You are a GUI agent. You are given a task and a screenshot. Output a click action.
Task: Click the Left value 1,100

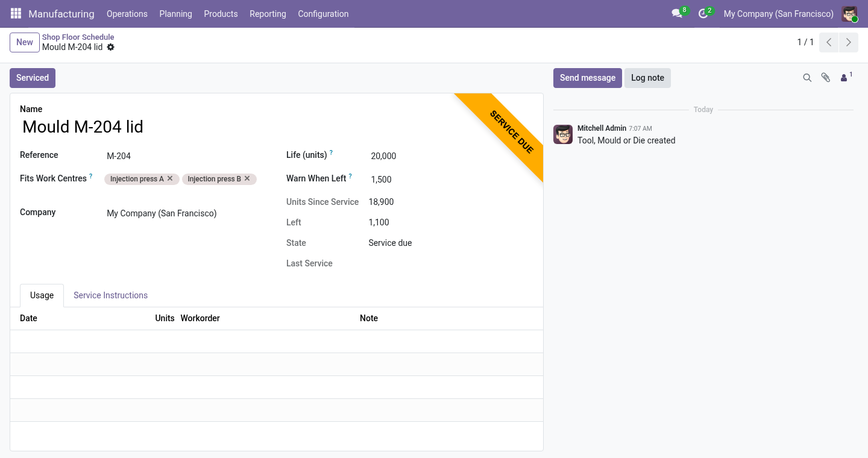379,222
